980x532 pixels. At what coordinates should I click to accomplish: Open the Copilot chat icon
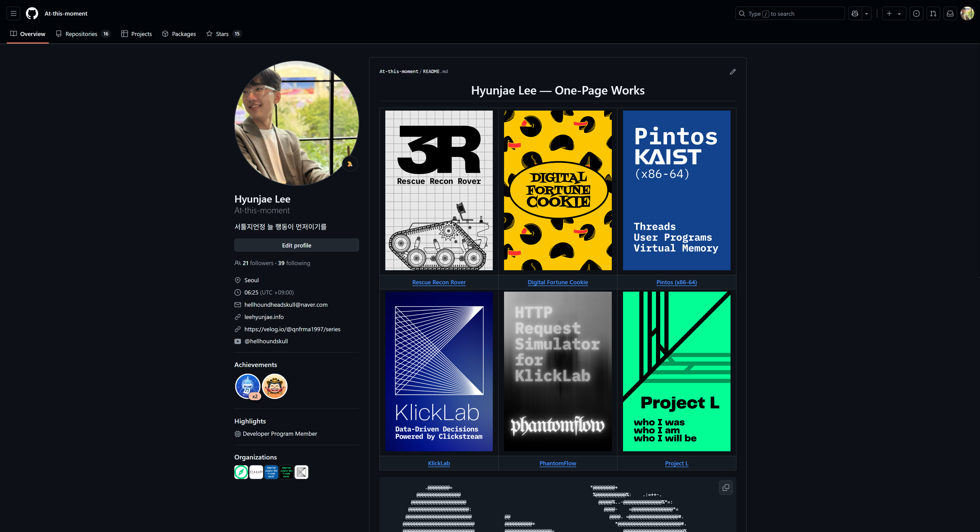tap(855, 14)
